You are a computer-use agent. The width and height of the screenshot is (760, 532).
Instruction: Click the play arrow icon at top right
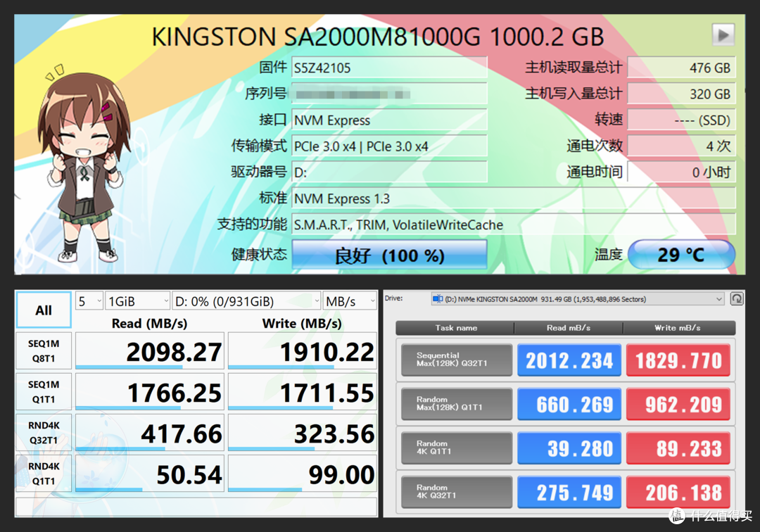click(x=723, y=34)
